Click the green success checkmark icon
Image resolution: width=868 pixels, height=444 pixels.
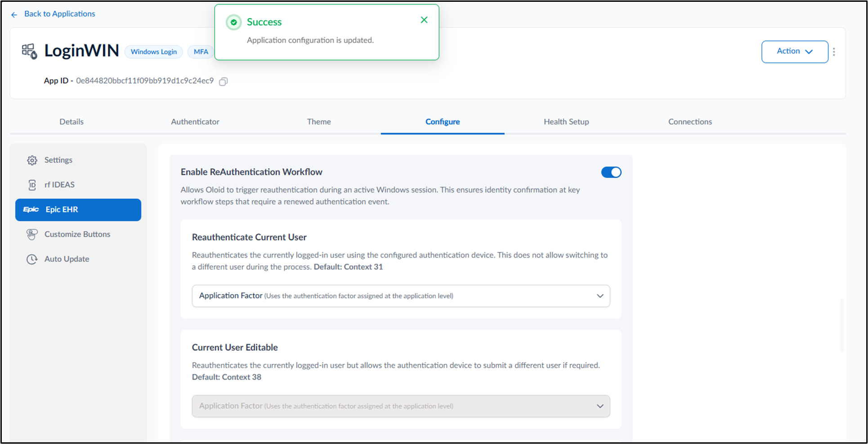[233, 22]
